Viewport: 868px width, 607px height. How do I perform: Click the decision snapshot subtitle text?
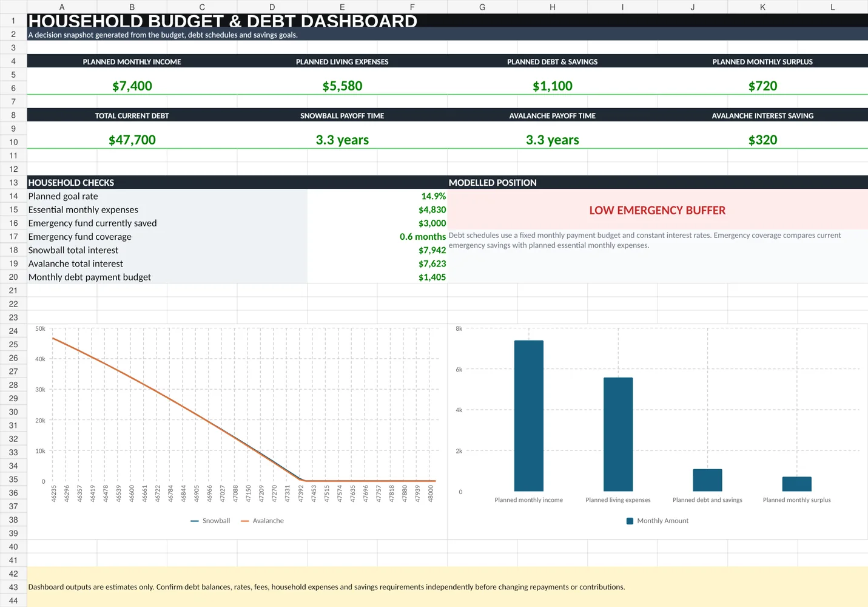tap(163, 35)
